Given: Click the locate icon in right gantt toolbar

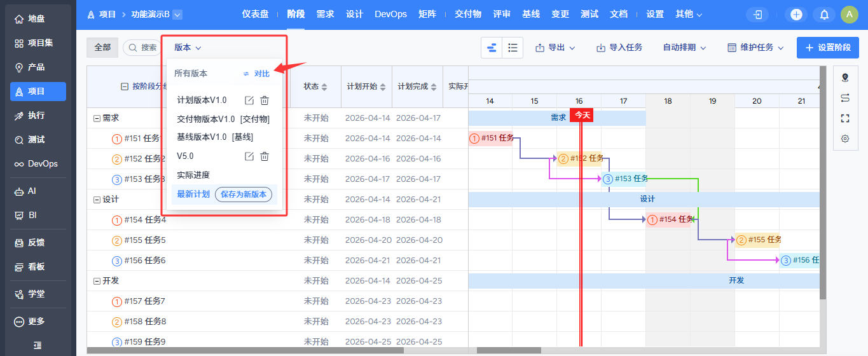Looking at the screenshot, I should click(845, 78).
